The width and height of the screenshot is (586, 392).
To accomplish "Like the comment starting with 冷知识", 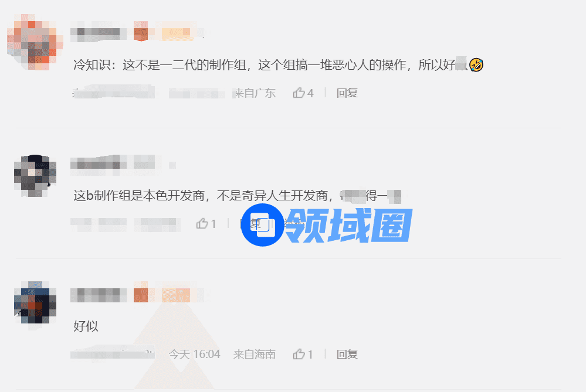I will pos(303,93).
